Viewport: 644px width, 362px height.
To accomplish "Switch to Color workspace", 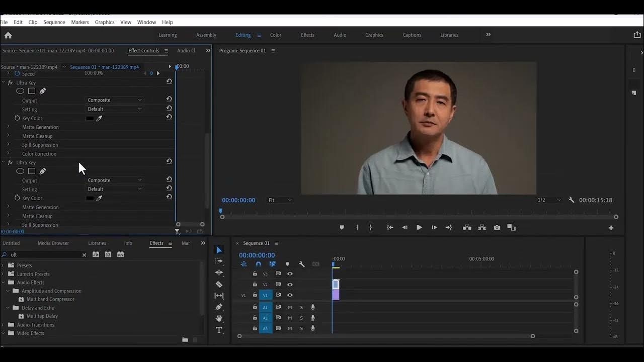I will pyautogui.click(x=276, y=35).
